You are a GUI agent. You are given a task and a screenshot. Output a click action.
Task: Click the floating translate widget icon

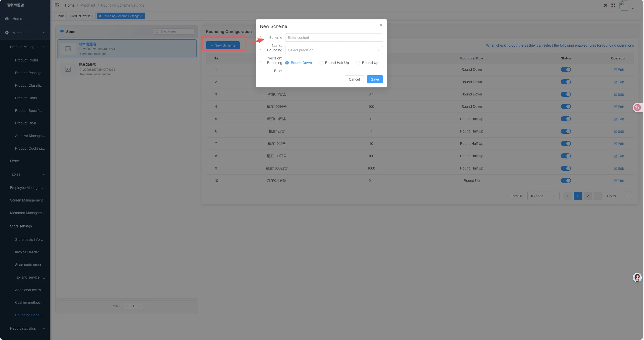point(637,108)
